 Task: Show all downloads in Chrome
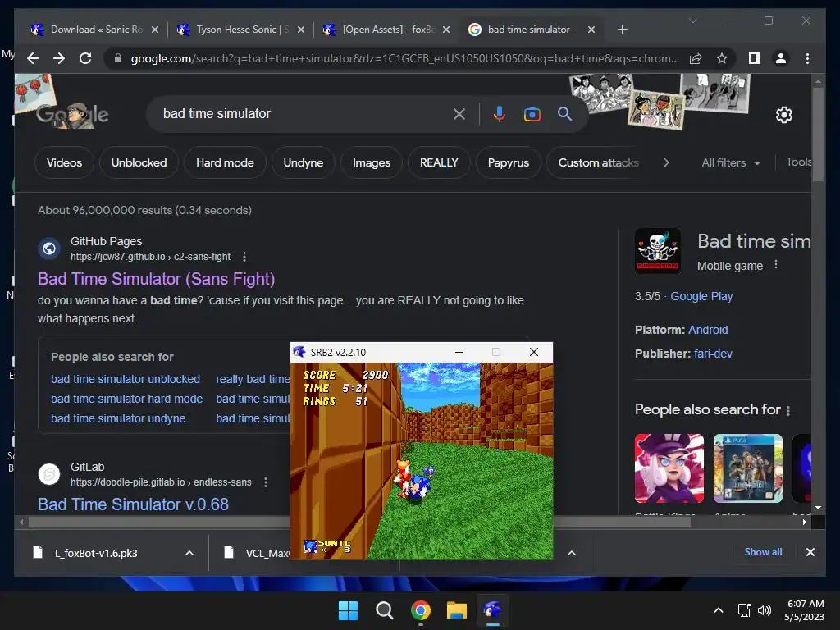tap(763, 552)
